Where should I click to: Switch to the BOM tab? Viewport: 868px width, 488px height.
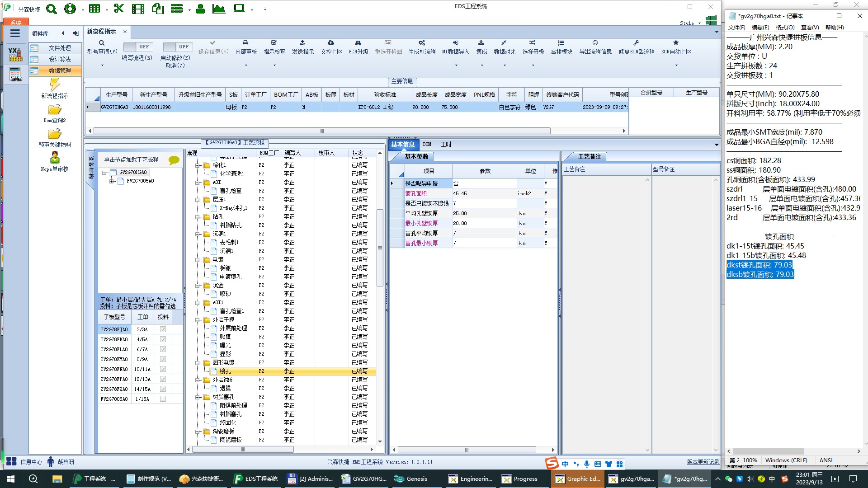427,145
